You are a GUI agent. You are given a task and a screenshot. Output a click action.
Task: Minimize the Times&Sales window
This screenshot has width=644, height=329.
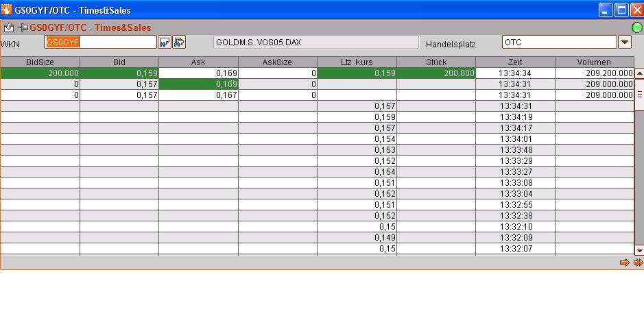click(x=606, y=10)
